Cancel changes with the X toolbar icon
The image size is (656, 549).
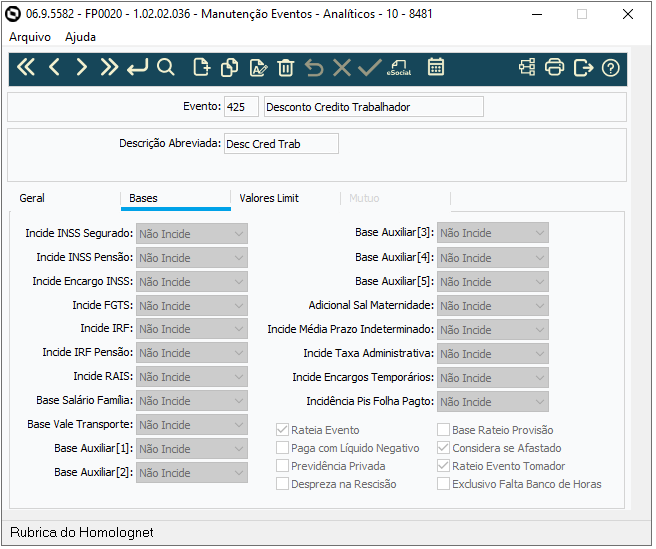point(342,67)
